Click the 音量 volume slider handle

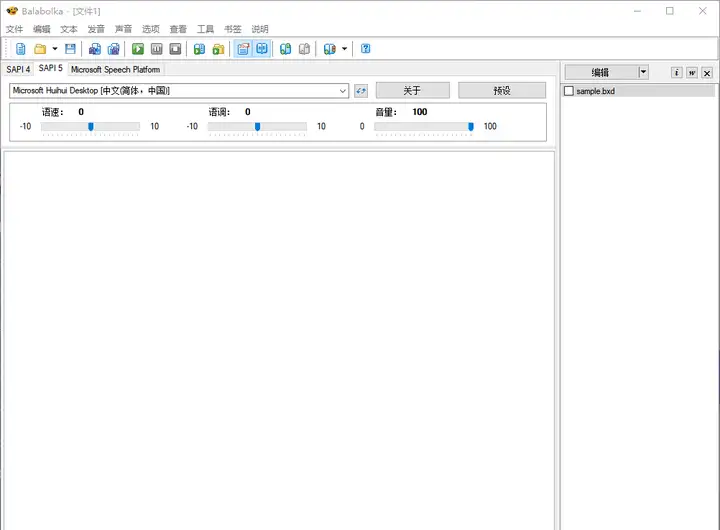coord(471,127)
